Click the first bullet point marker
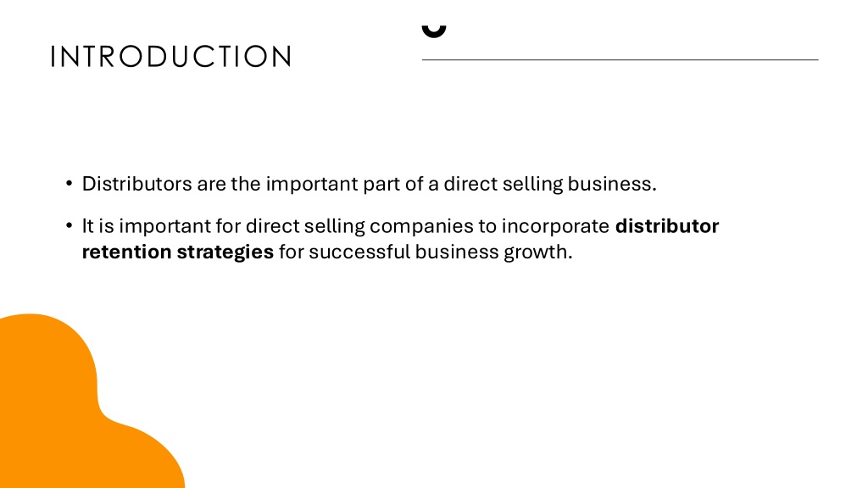This screenshot has width=868, height=488. click(x=68, y=185)
